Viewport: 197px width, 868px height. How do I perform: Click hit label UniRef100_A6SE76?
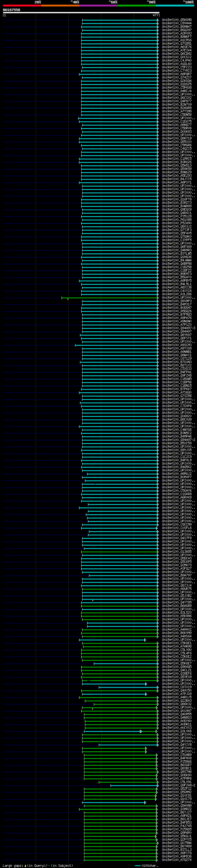177,47
